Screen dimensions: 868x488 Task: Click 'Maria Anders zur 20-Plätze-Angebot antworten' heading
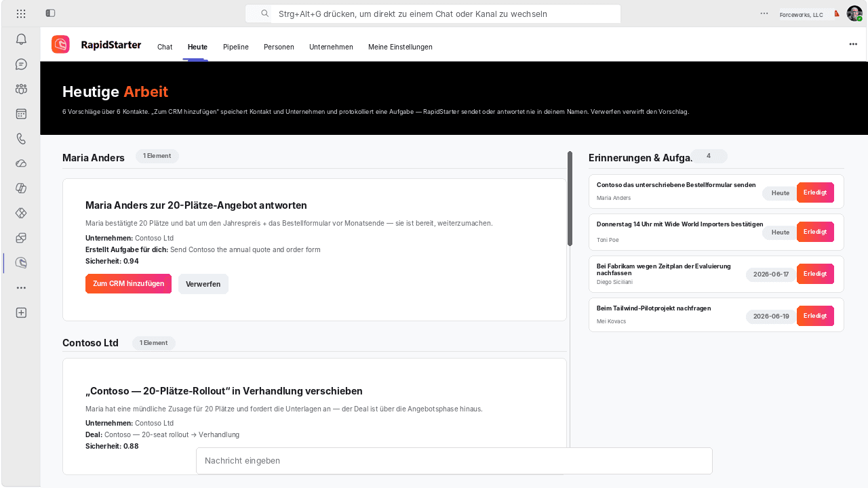click(196, 205)
